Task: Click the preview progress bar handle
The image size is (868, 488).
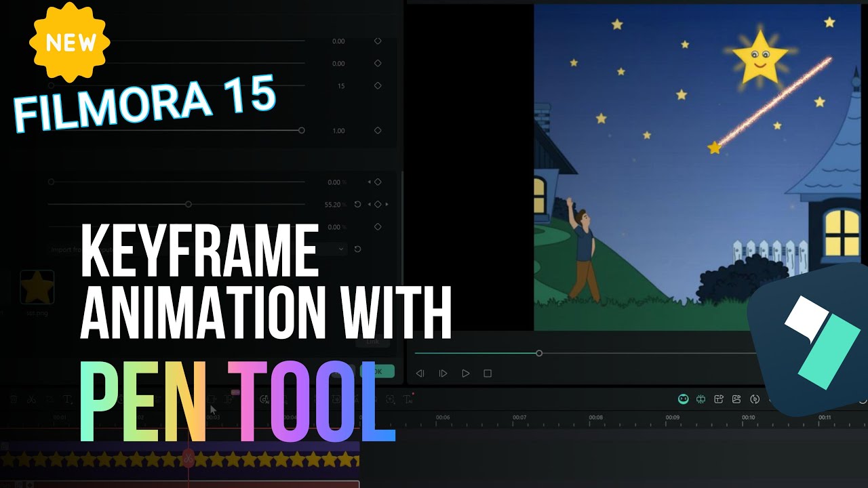Action: (539, 353)
